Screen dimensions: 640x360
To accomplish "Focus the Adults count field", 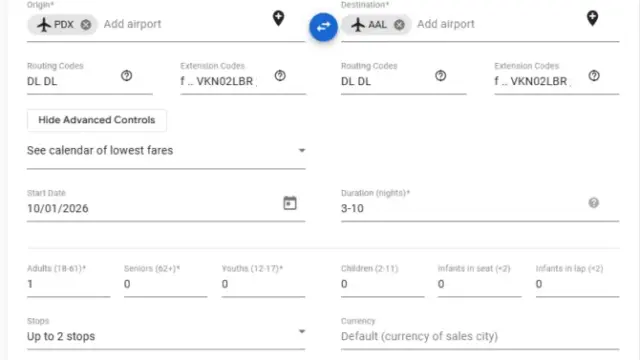I will 69,284.
